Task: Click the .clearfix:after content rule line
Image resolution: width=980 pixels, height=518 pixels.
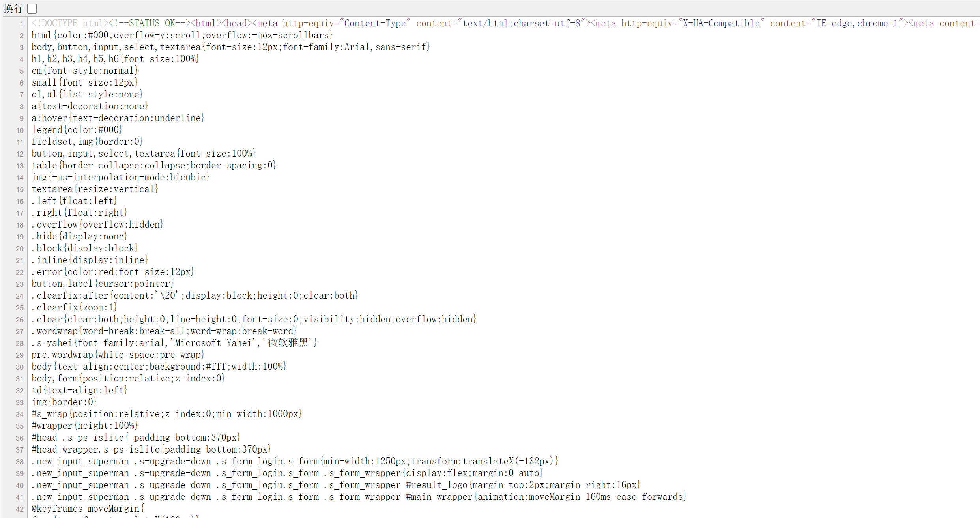Action: (x=195, y=296)
